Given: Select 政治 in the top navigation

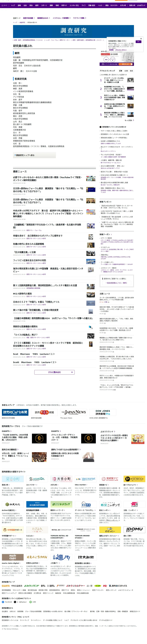Looking at the screenshot, I should (31, 5).
